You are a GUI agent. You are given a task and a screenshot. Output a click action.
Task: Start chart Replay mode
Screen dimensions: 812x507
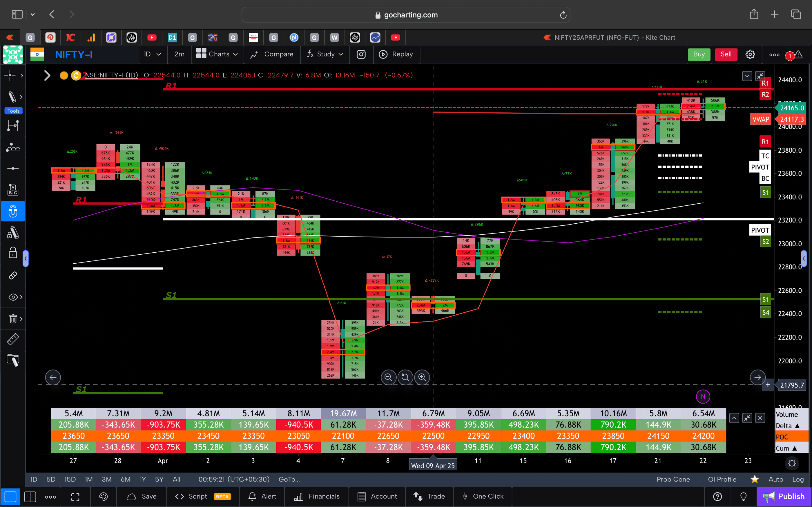pyautogui.click(x=397, y=54)
